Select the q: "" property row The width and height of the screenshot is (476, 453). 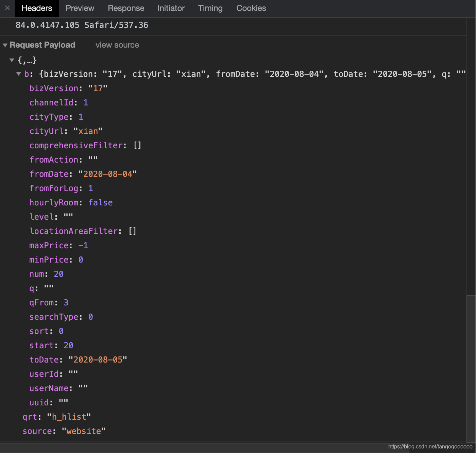pos(41,288)
